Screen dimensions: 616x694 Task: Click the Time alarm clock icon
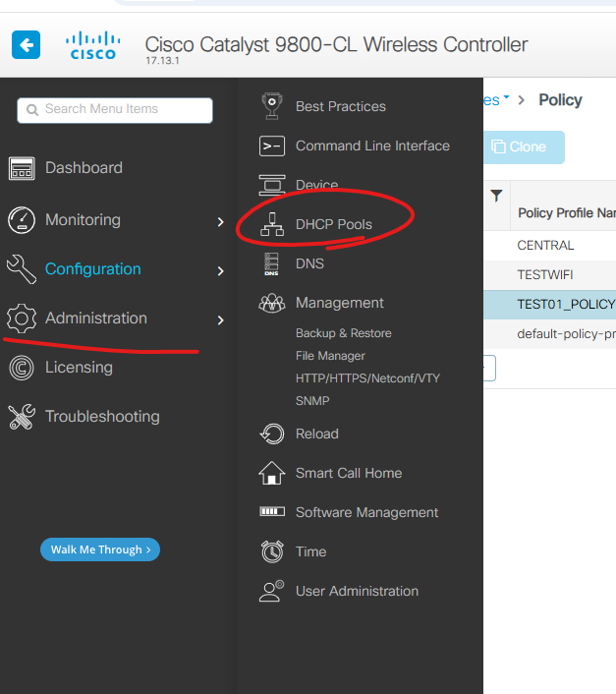272,551
